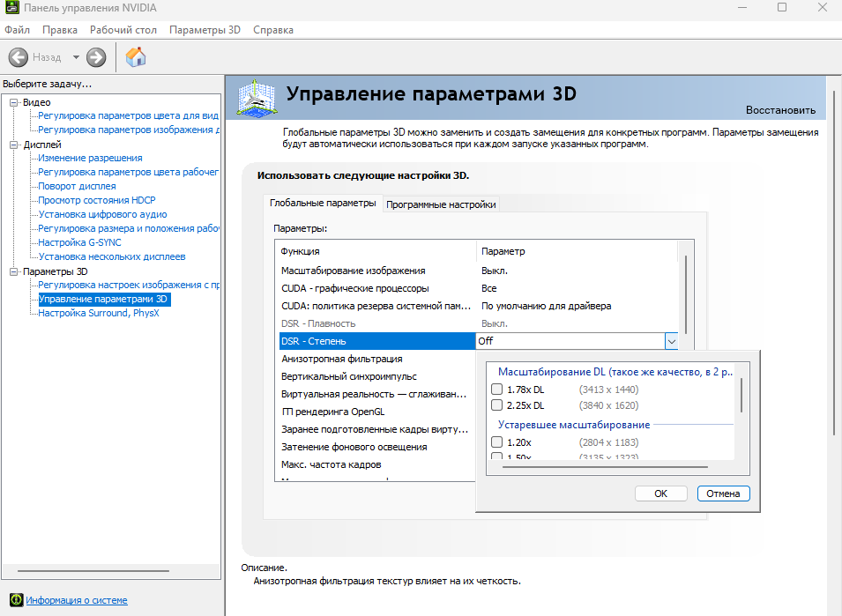Click the NVIDIA icon in title bar
The height and width of the screenshot is (616, 842).
[11, 8]
